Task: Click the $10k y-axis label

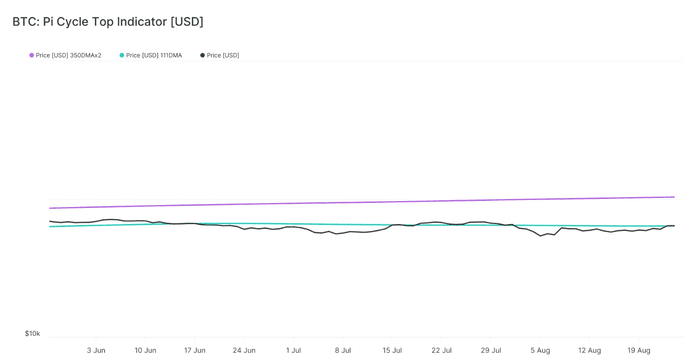Action: [x=32, y=334]
